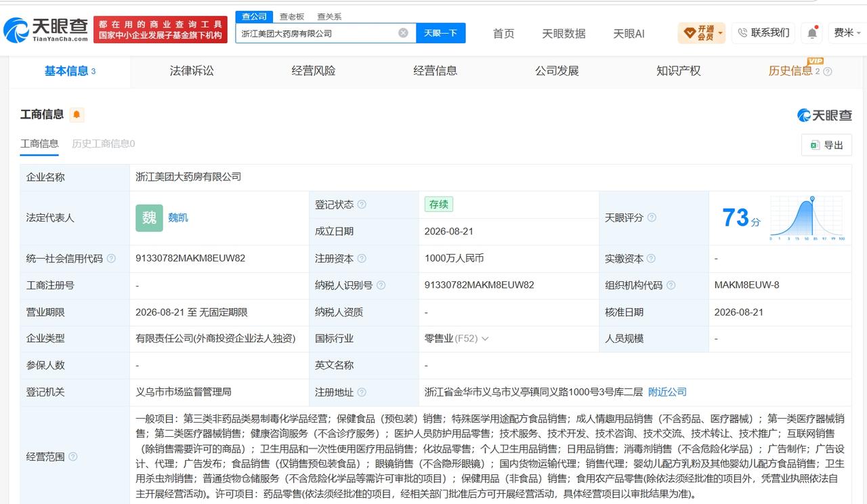Switch to 查关系 search tab
867x504 pixels.
tap(329, 16)
